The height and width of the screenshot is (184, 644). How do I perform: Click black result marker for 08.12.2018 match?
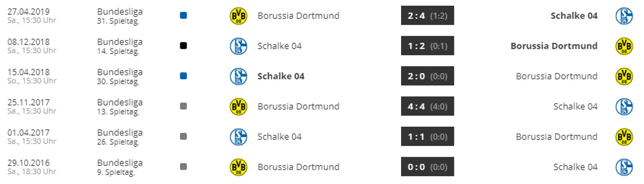click(x=183, y=46)
